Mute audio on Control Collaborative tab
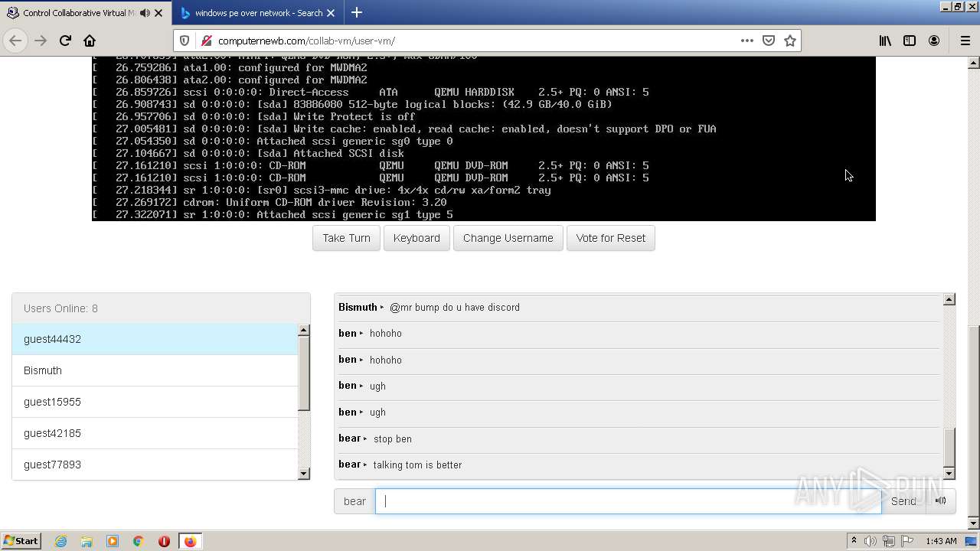The image size is (980, 551). (145, 13)
